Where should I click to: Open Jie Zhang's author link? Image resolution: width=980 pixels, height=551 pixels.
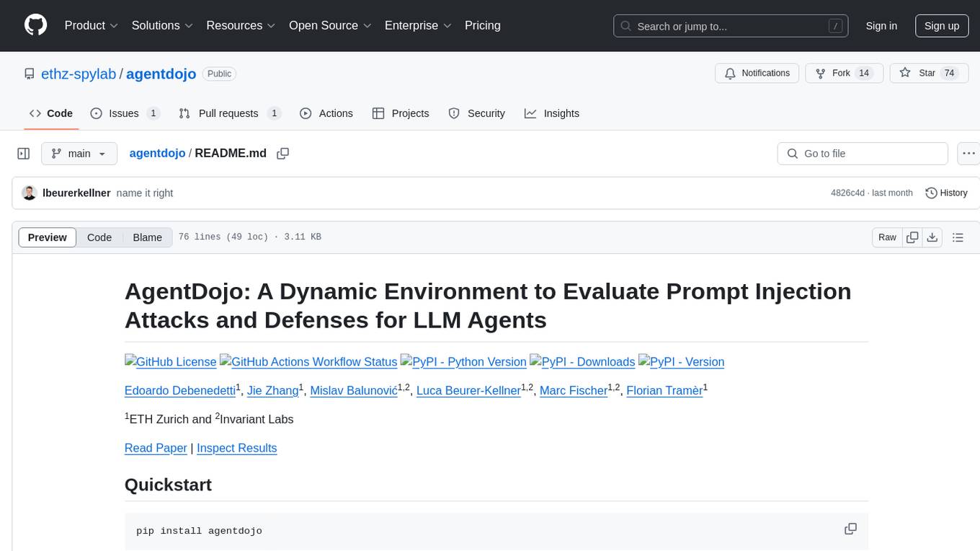click(x=273, y=390)
